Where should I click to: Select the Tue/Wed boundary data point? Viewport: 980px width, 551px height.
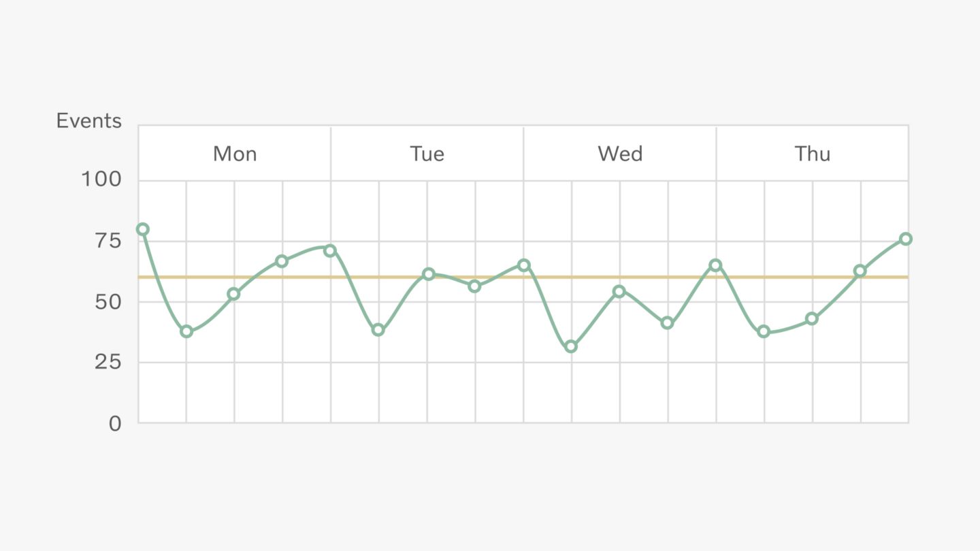coord(523,265)
